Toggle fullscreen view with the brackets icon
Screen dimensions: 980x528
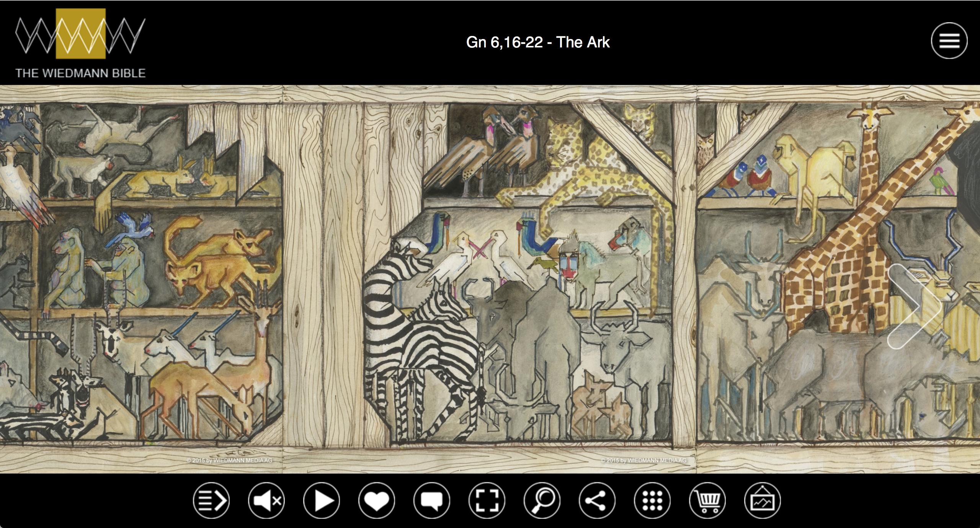click(487, 500)
